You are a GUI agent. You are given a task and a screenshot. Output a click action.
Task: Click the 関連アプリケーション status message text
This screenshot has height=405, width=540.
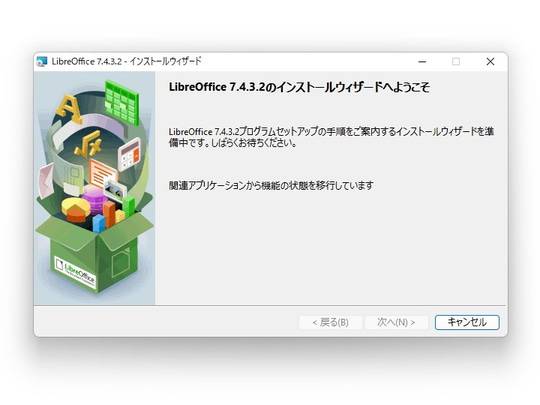[271, 186]
